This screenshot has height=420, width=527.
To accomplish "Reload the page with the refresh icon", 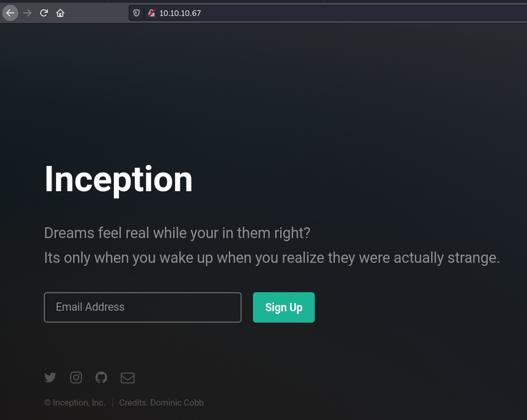I will (x=44, y=13).
